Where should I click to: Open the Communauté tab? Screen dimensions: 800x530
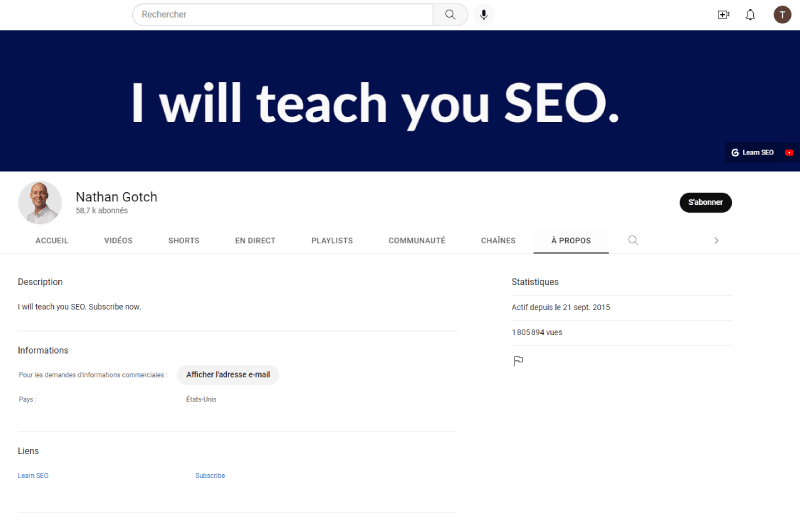[x=417, y=240]
